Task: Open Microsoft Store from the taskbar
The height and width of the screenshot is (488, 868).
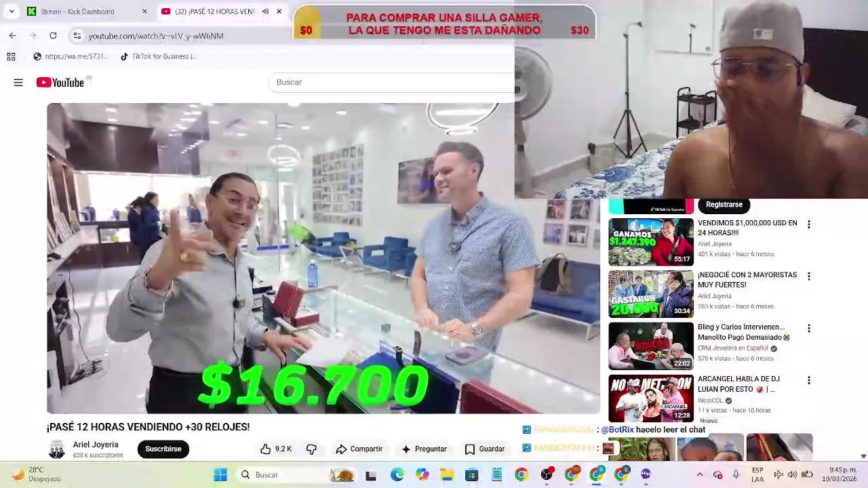Action: coord(471,475)
